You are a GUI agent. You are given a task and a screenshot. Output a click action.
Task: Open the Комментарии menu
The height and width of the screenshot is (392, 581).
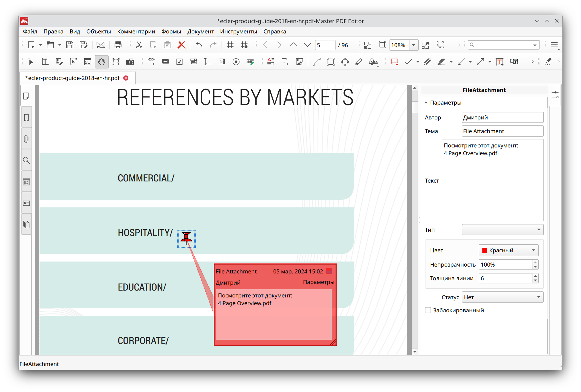pos(136,31)
